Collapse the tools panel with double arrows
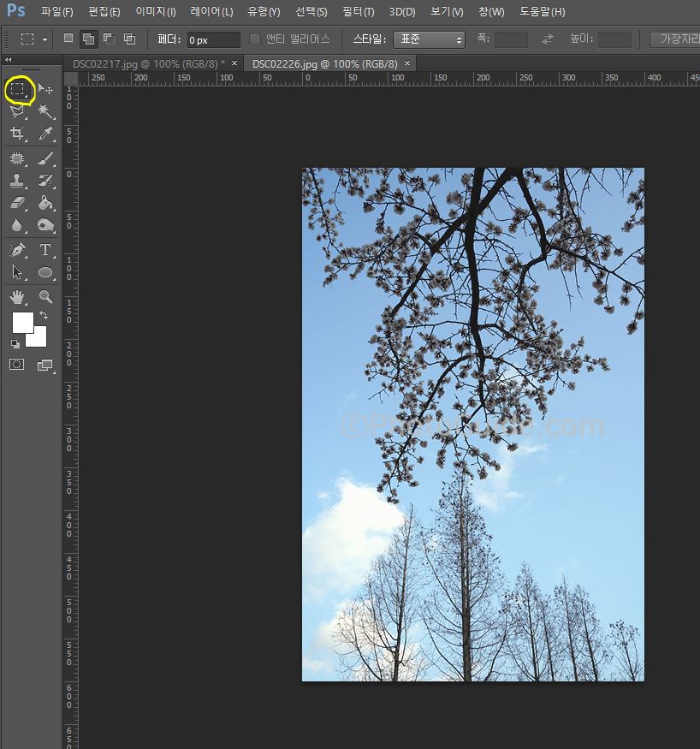 click(x=8, y=59)
